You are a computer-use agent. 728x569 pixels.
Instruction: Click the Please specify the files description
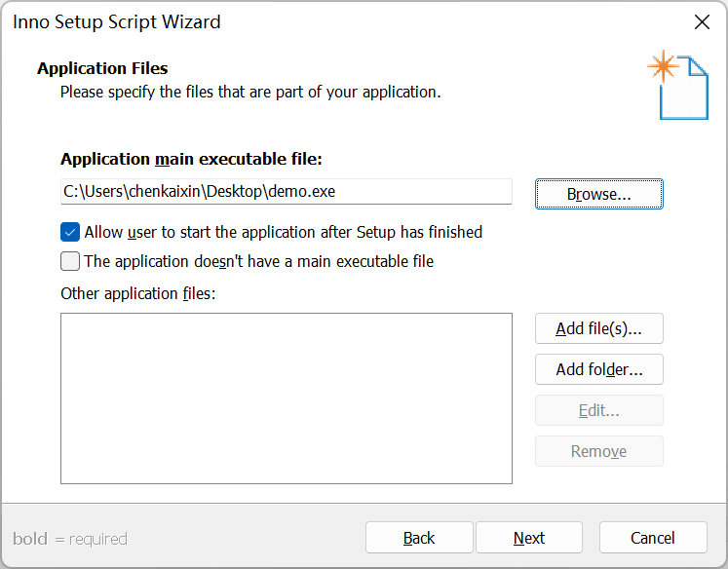[x=250, y=93]
